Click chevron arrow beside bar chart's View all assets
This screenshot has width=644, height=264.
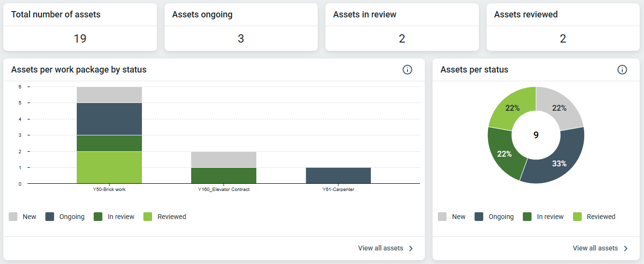[411, 249]
